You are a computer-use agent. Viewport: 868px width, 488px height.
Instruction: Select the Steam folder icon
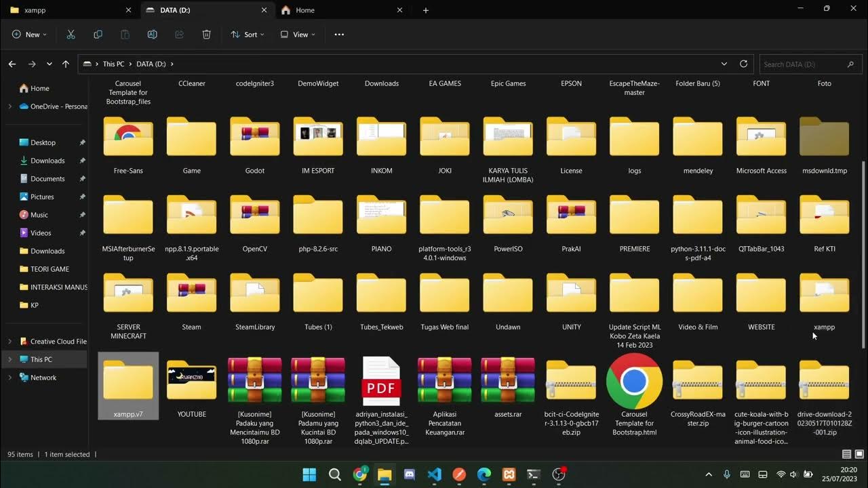tap(191, 293)
